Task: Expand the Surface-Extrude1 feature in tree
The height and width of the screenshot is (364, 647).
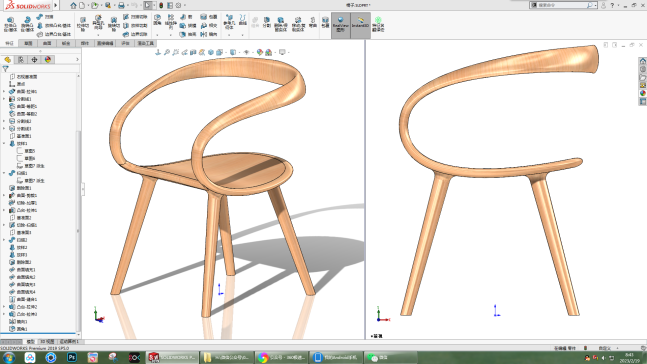Action: tap(4, 92)
